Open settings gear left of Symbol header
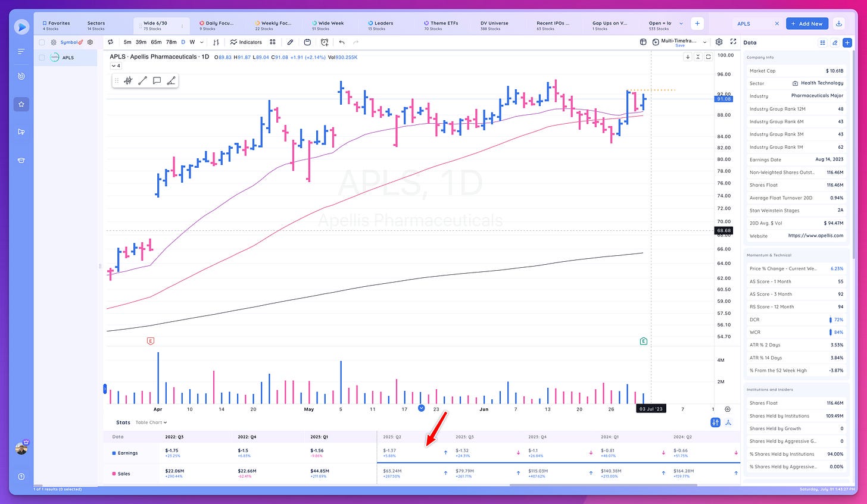This screenshot has width=867, height=504. (54, 42)
